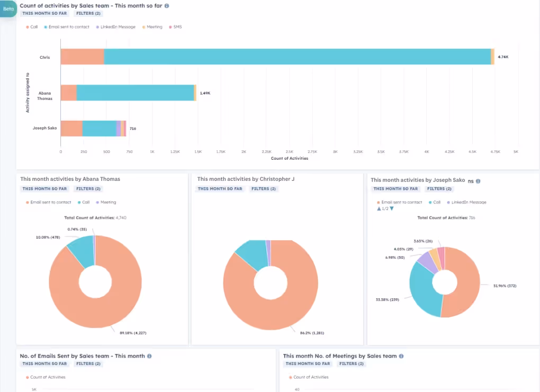Click the Beta badge in top-left corner
The height and width of the screenshot is (392, 540).
[8, 9]
